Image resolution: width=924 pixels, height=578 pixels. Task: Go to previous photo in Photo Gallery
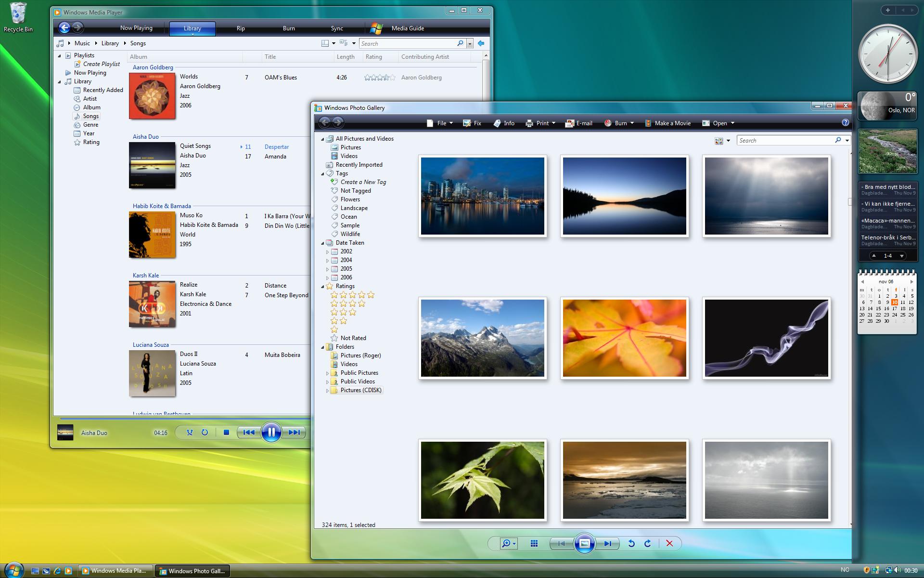point(562,544)
